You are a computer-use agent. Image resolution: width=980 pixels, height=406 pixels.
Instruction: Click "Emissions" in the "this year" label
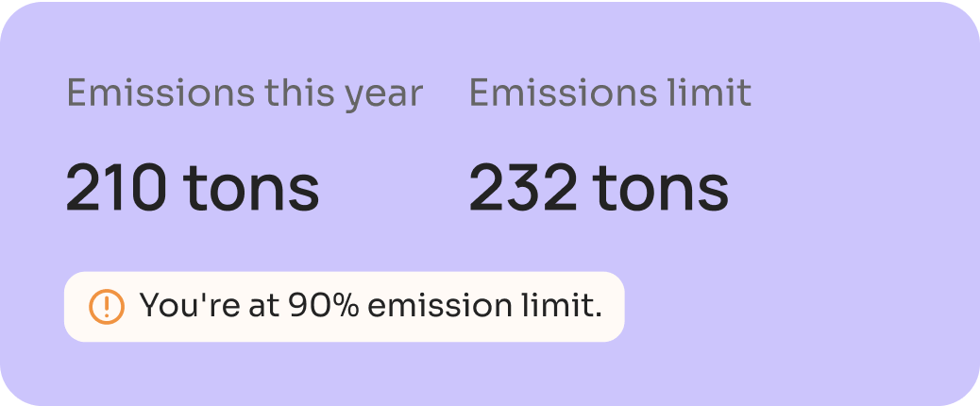tap(161, 93)
